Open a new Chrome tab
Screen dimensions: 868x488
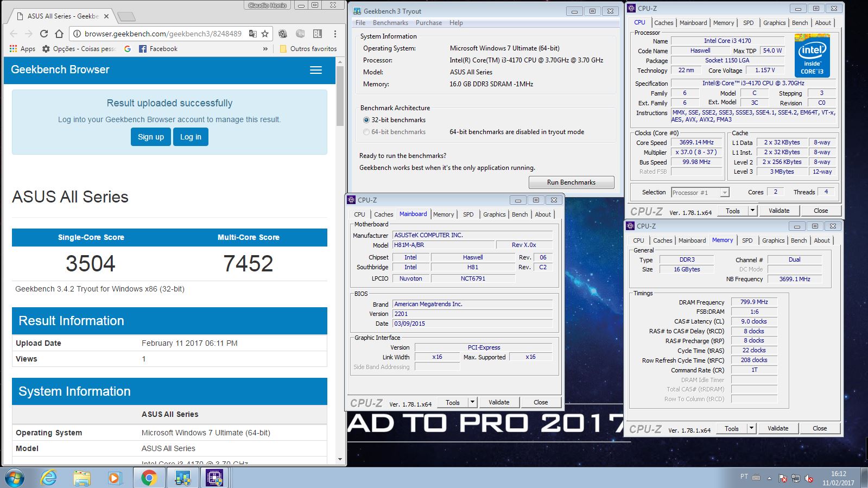(126, 16)
